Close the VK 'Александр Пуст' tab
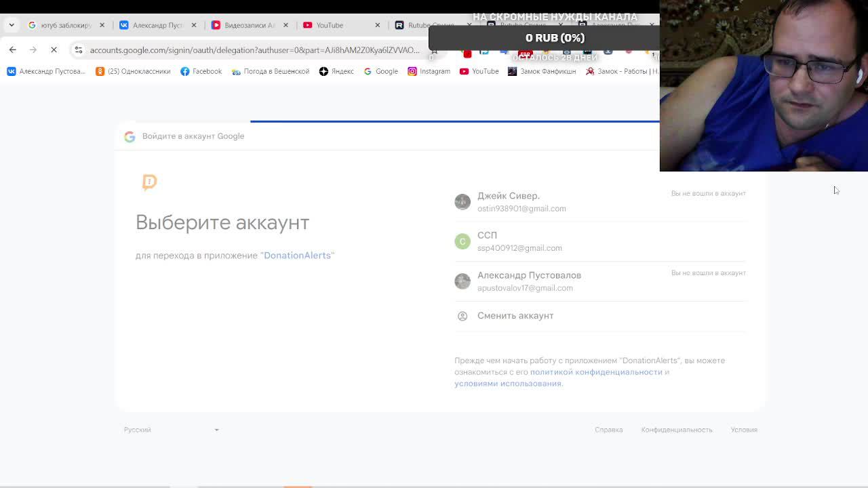The width and height of the screenshot is (868, 488). 193,25
